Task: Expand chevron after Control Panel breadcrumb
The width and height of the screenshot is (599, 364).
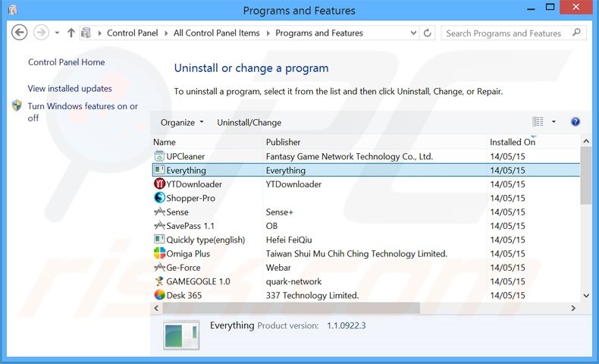Action: [166, 33]
